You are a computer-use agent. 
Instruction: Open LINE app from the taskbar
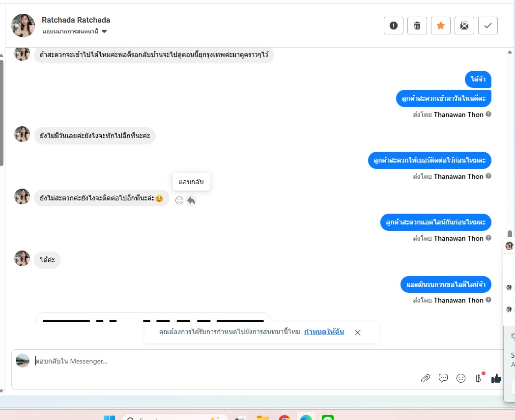[x=328, y=418]
